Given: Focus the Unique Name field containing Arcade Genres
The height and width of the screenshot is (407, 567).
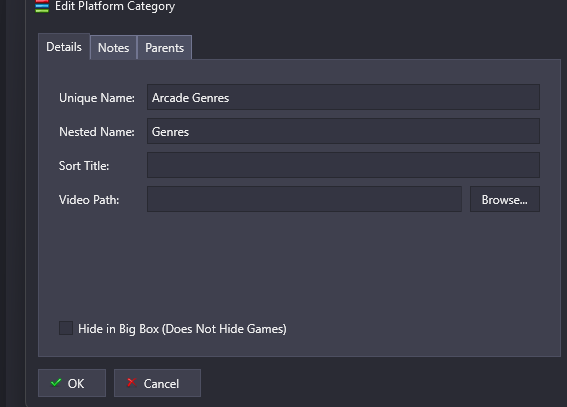Looking at the screenshot, I should click(344, 97).
